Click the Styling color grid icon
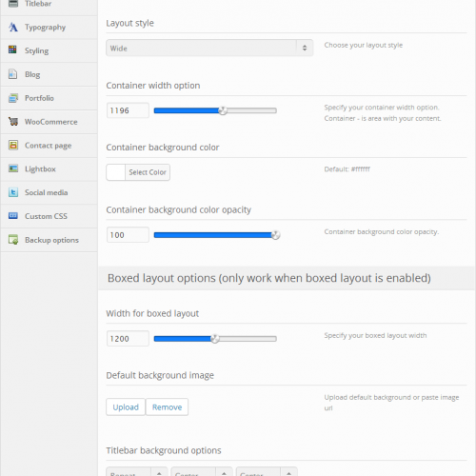The width and height of the screenshot is (476, 476). click(12, 50)
